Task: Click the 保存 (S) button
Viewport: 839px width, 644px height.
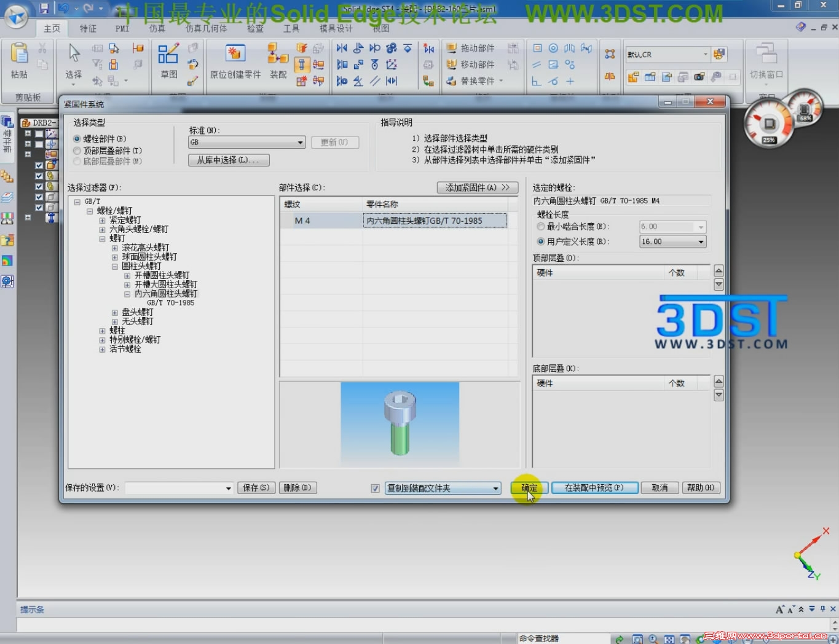Action: pyautogui.click(x=256, y=488)
